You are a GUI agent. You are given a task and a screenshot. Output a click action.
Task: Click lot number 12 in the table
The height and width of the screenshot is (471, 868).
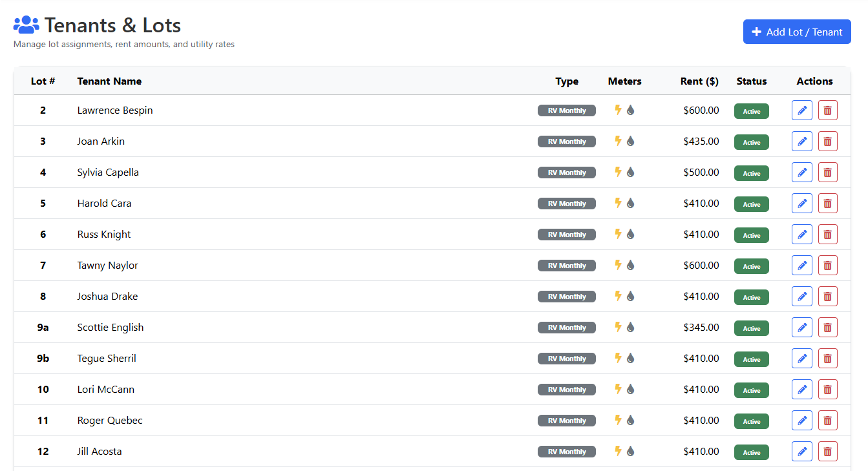click(43, 452)
